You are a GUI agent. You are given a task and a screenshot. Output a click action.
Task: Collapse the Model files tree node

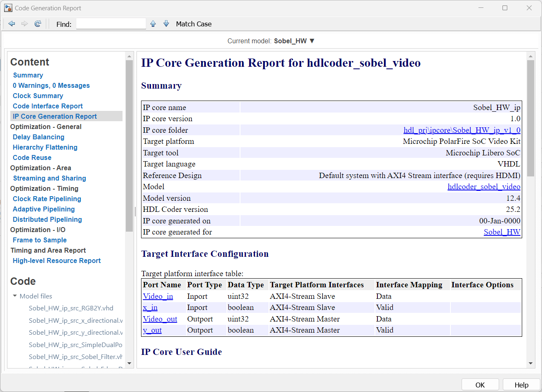[x=15, y=296]
